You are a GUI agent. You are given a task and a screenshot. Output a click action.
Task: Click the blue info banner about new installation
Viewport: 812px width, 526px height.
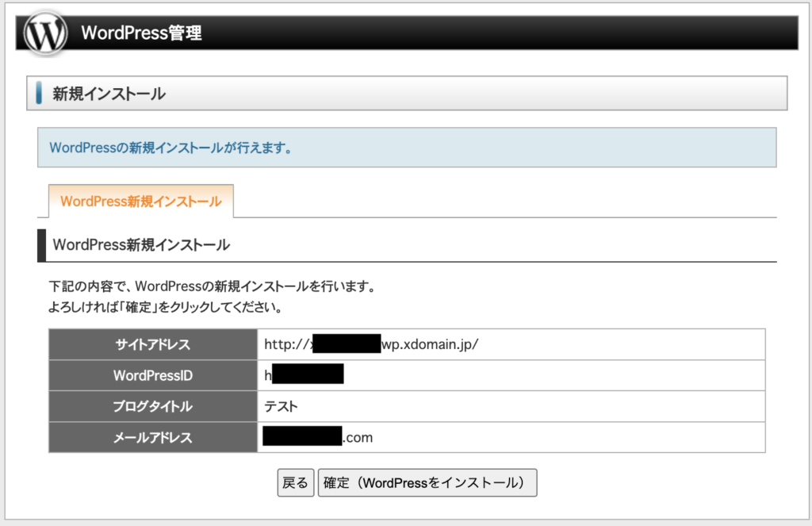pos(406,148)
